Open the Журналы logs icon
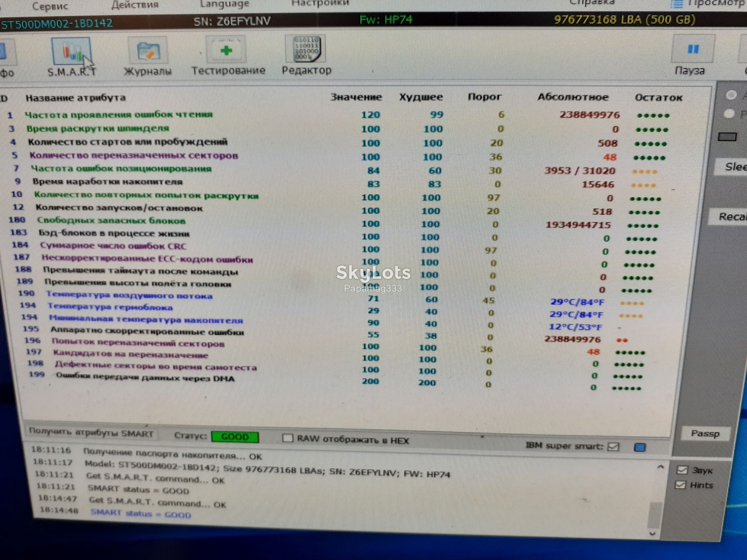Screen dimensions: 747x560 148,51
